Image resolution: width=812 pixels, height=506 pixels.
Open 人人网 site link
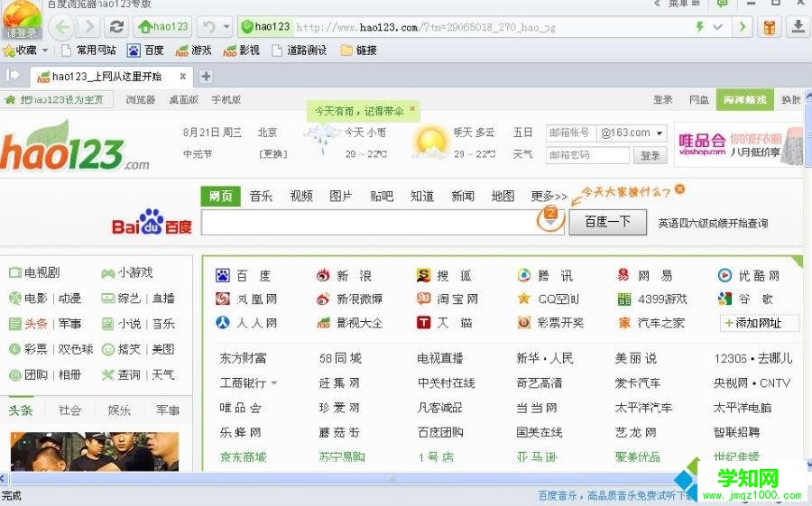click(246, 323)
